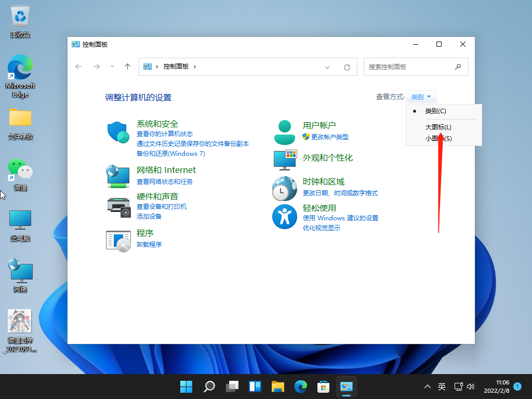The width and height of the screenshot is (532, 399).
Task: Click the 卸载程序 link
Action: [149, 244]
